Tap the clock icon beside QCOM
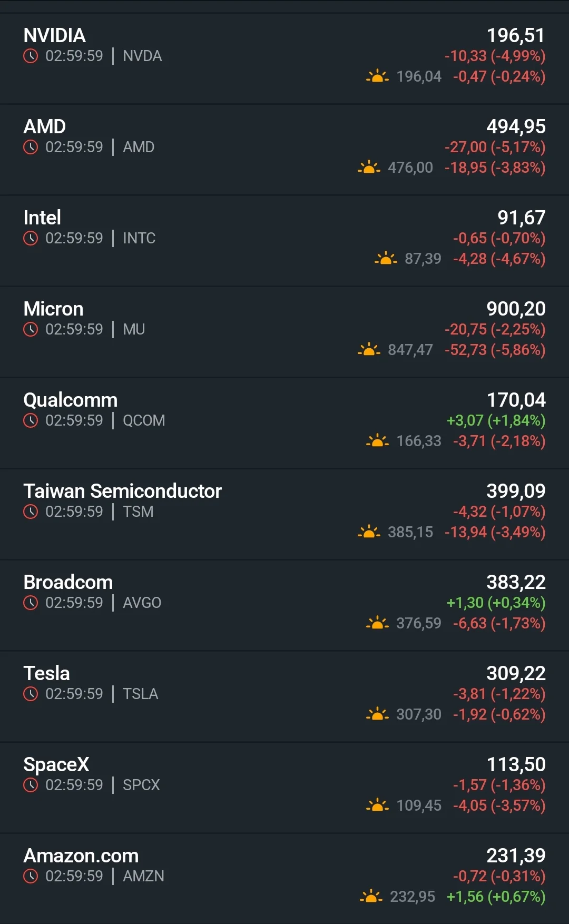 point(31,420)
